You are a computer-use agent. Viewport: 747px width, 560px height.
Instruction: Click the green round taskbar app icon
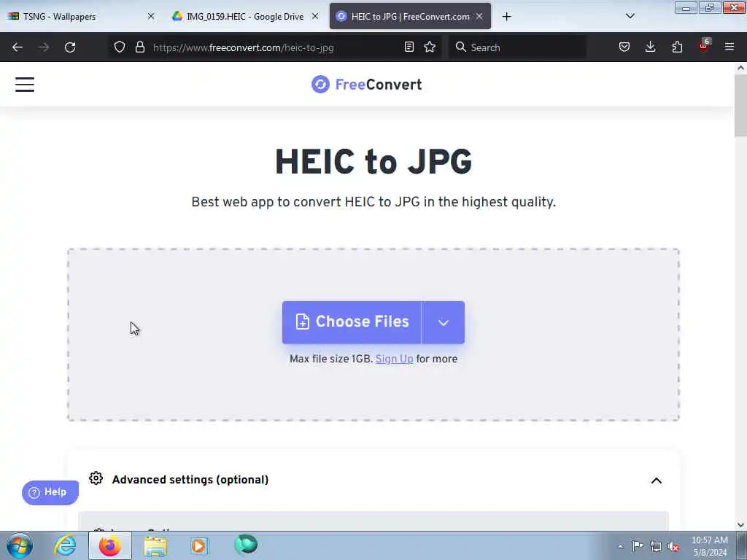pos(246,545)
